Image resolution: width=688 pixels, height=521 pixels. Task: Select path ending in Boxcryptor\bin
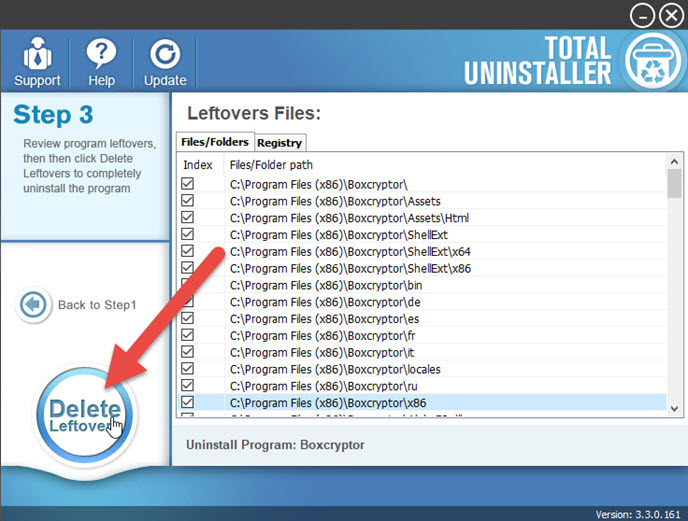pos(326,285)
